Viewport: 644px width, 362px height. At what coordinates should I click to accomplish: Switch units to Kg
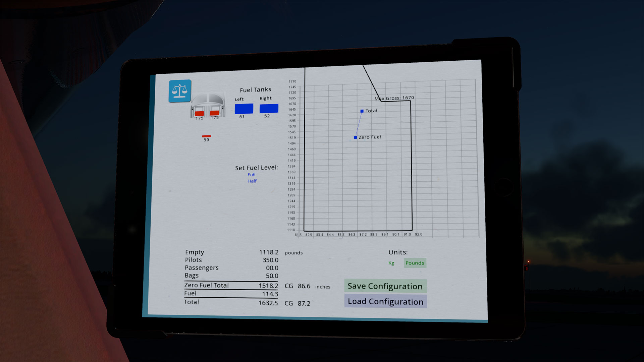tap(391, 263)
